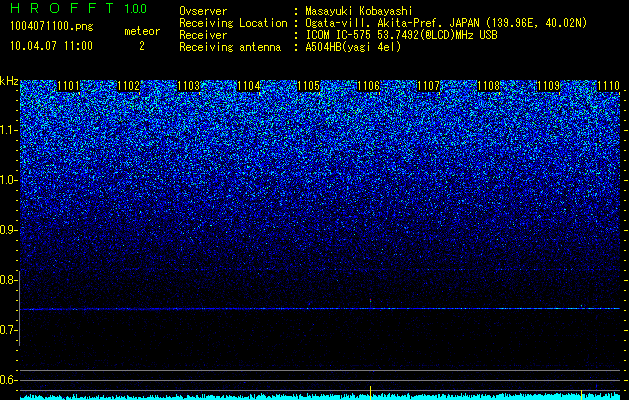Click the 1101 time marker
Viewport: 629px width, 400px height.
pos(68,86)
